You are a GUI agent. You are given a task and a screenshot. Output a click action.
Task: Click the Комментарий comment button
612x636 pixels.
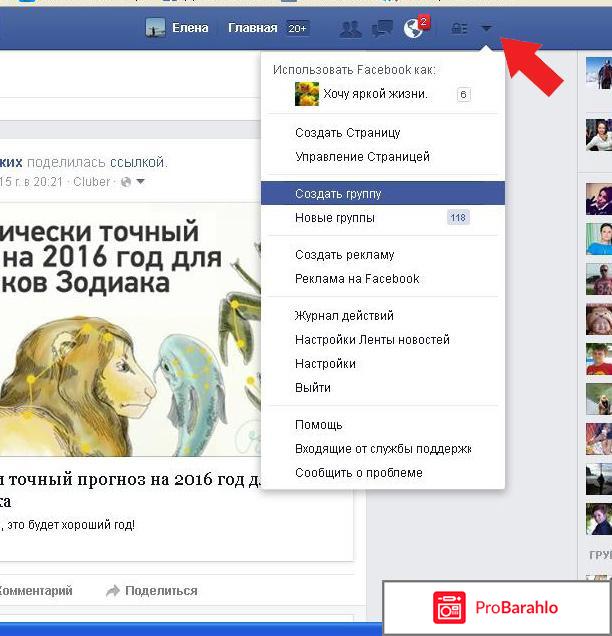tap(36, 591)
